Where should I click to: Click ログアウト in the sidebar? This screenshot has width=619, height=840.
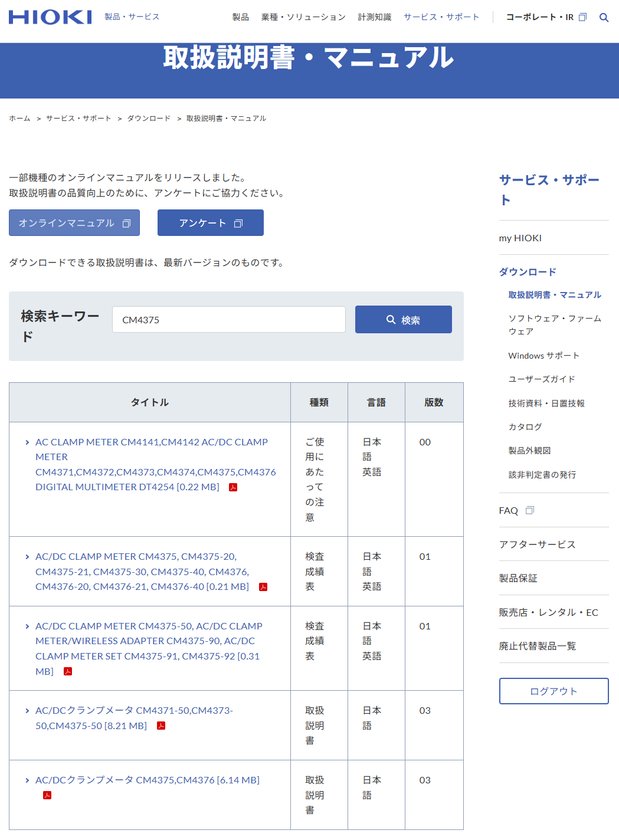[554, 691]
